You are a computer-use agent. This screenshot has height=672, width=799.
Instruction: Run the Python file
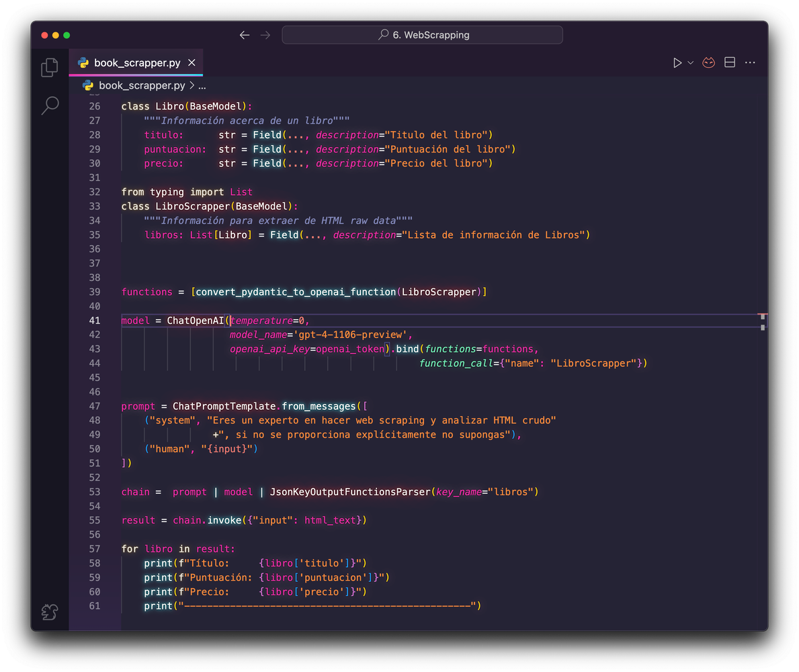(x=677, y=62)
